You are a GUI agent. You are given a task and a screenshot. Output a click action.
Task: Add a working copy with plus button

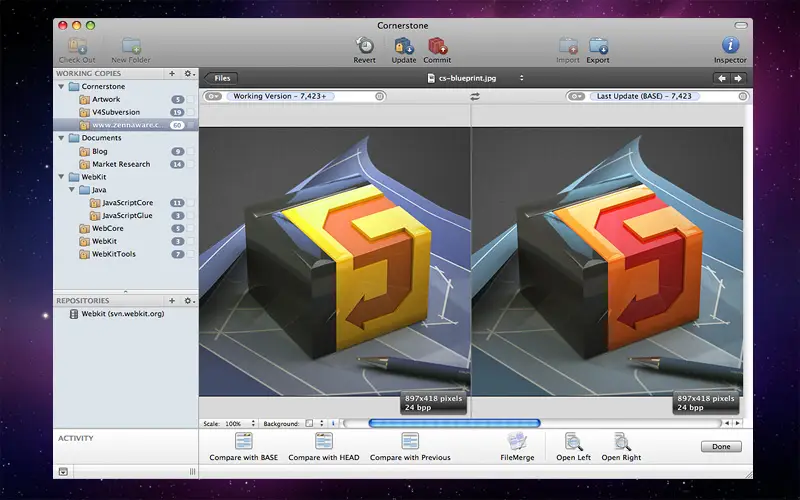click(172, 73)
